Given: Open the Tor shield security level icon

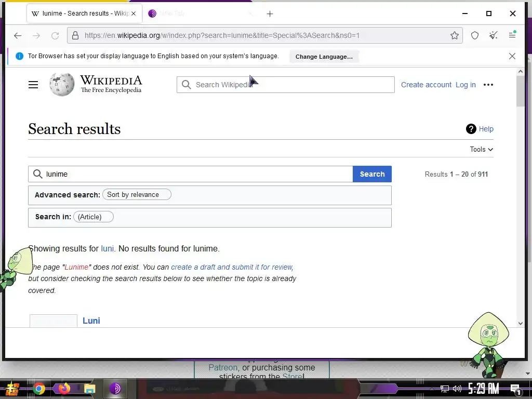Looking at the screenshot, I should click(x=475, y=35).
